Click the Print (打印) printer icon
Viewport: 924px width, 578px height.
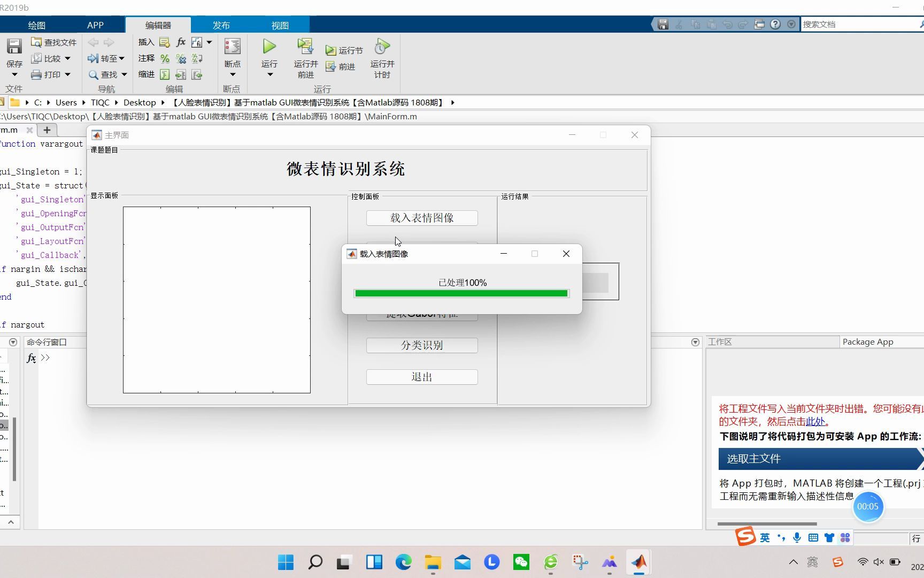(36, 74)
